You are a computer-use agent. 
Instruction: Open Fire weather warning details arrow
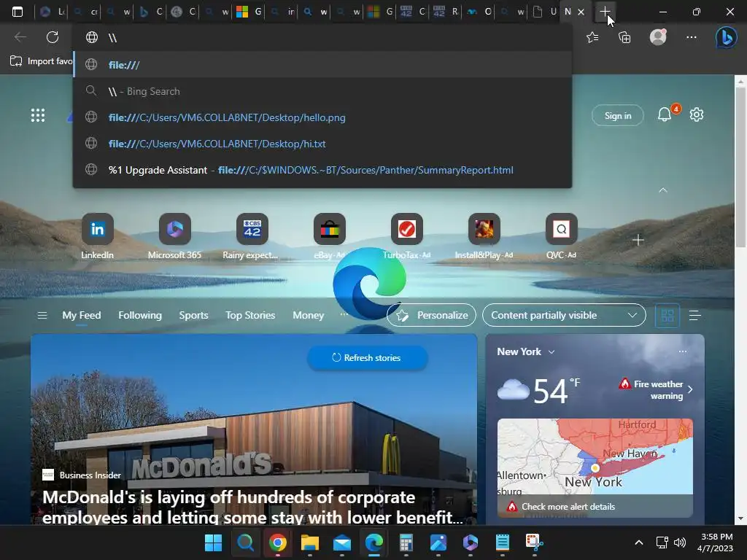tap(690, 389)
